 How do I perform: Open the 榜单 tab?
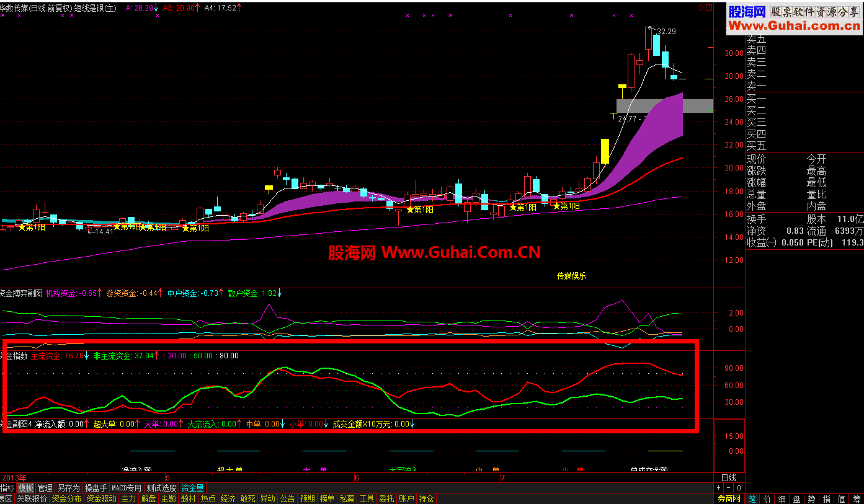(x=327, y=498)
